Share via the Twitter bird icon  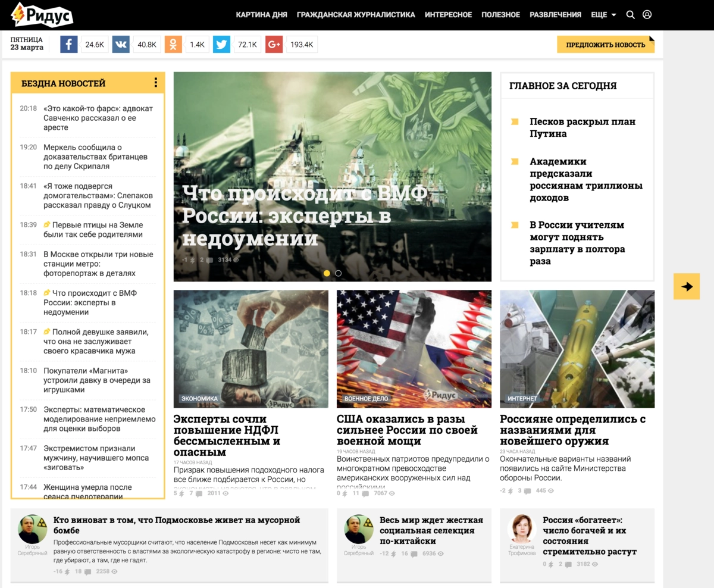tap(221, 45)
